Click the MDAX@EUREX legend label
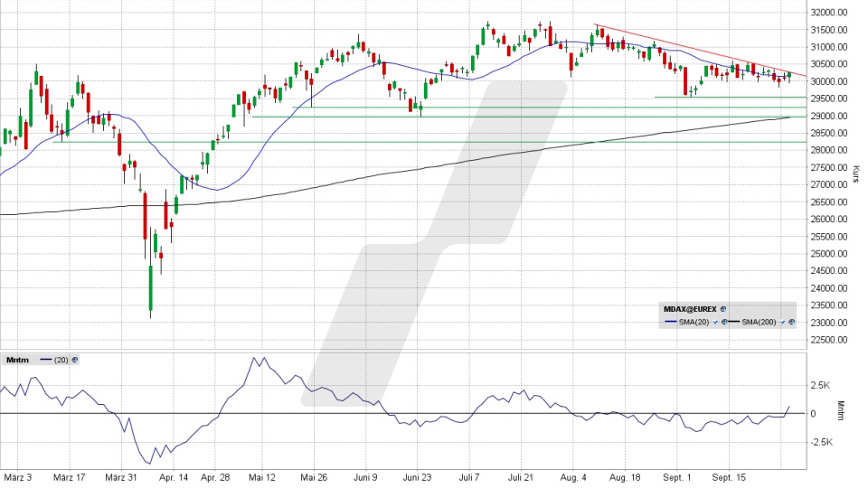868x488 pixels. pos(690,309)
